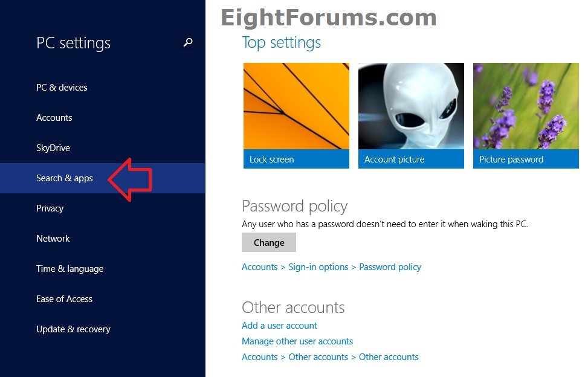Go to Update & recovery
The width and height of the screenshot is (588, 377).
coord(102,329)
